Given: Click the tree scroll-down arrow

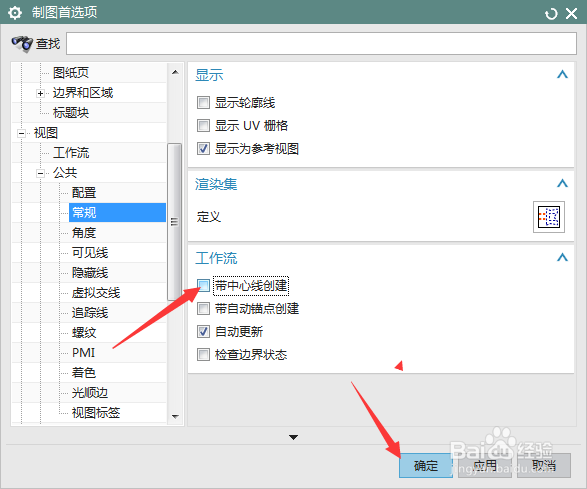Looking at the screenshot, I should click(x=175, y=416).
